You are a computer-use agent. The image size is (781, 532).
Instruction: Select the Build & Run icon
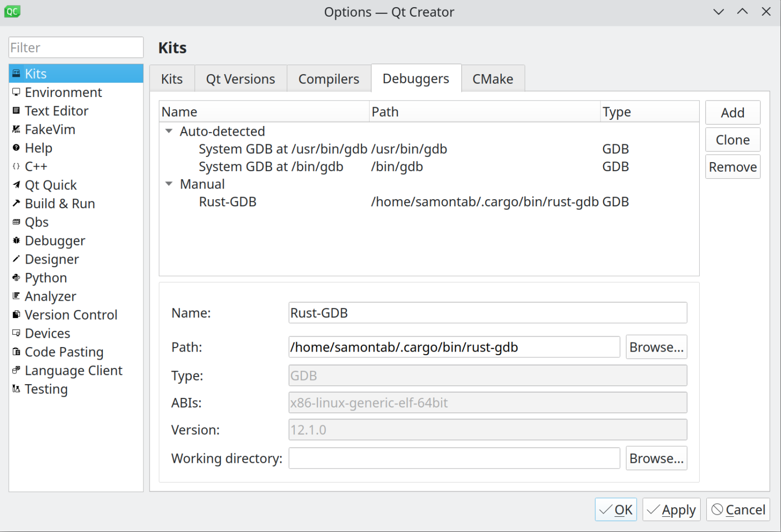pos(16,203)
